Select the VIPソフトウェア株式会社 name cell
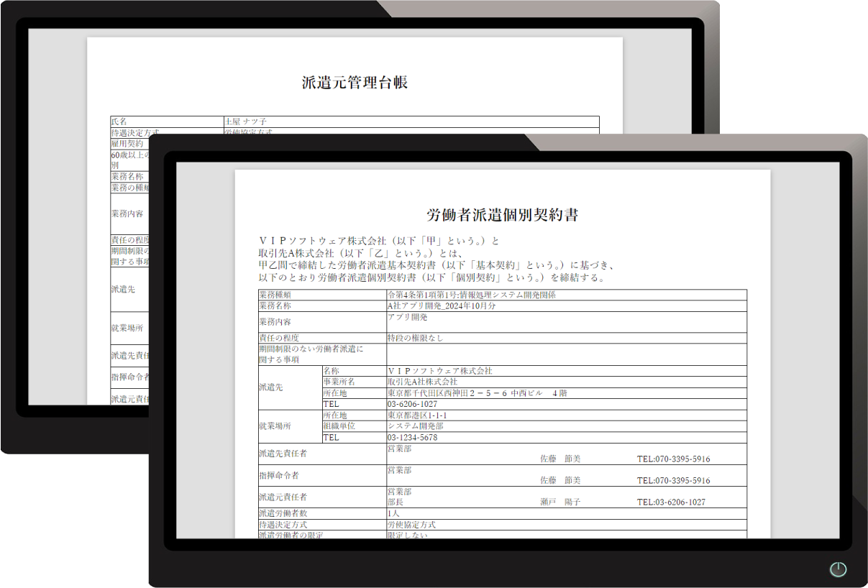This screenshot has width=868, height=588. coord(439,371)
